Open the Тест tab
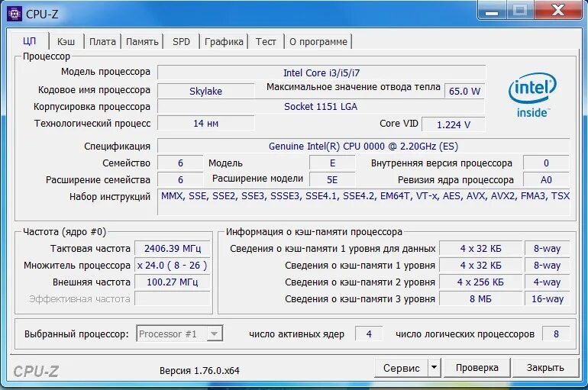This screenshot has width=588, height=390. [x=266, y=41]
